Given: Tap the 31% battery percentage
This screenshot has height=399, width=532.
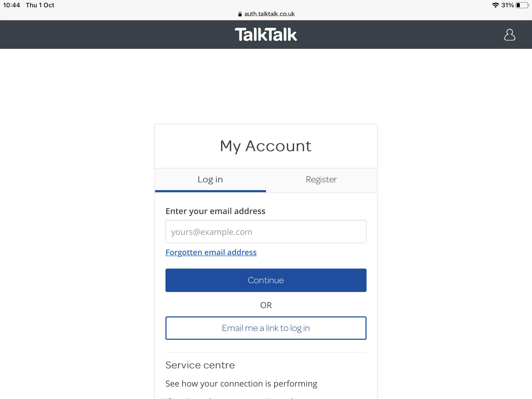Looking at the screenshot, I should click(x=508, y=5).
